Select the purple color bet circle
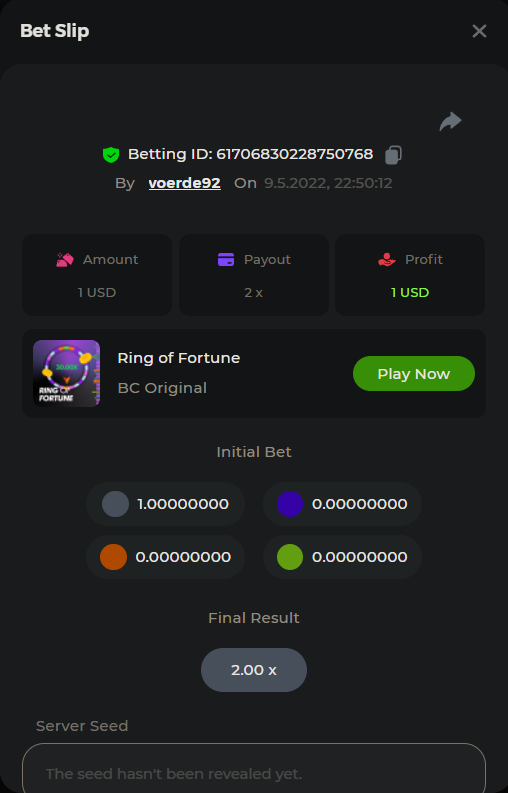The height and width of the screenshot is (793, 508). coord(290,504)
